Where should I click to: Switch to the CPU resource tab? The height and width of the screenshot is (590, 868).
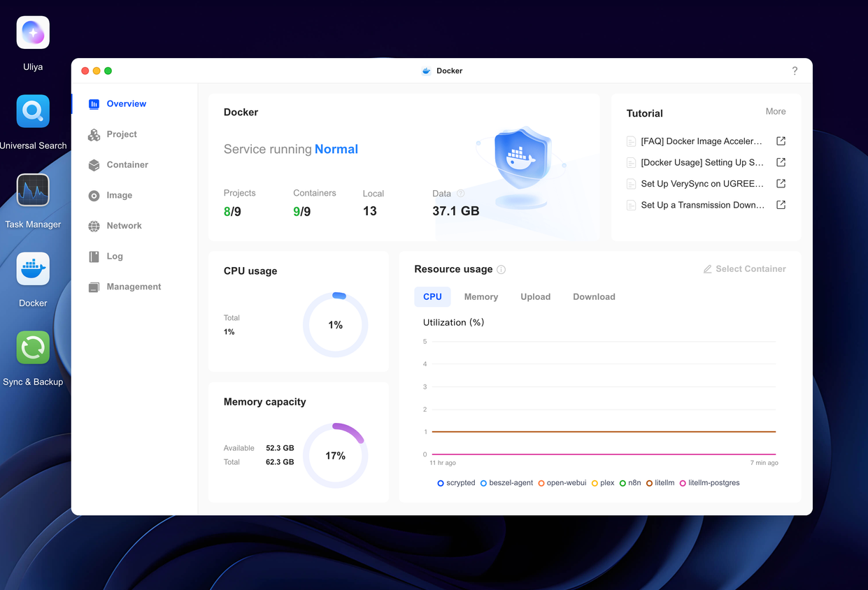[x=432, y=297]
